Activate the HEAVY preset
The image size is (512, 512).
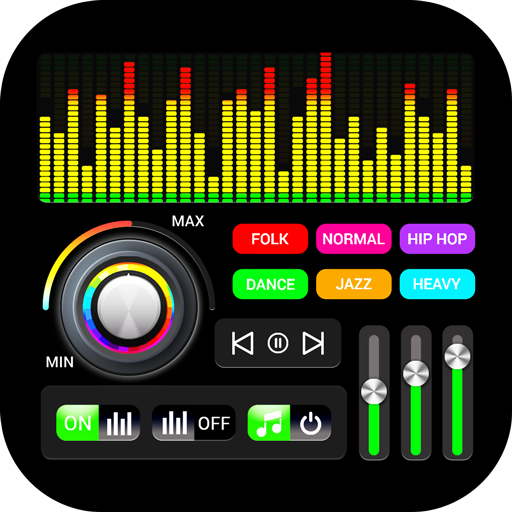click(437, 284)
